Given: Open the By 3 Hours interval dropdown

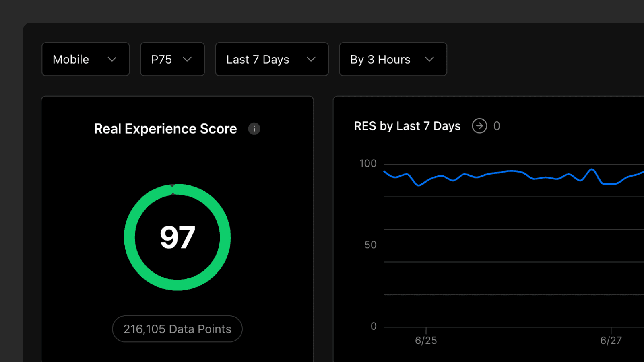Looking at the screenshot, I should 392,59.
